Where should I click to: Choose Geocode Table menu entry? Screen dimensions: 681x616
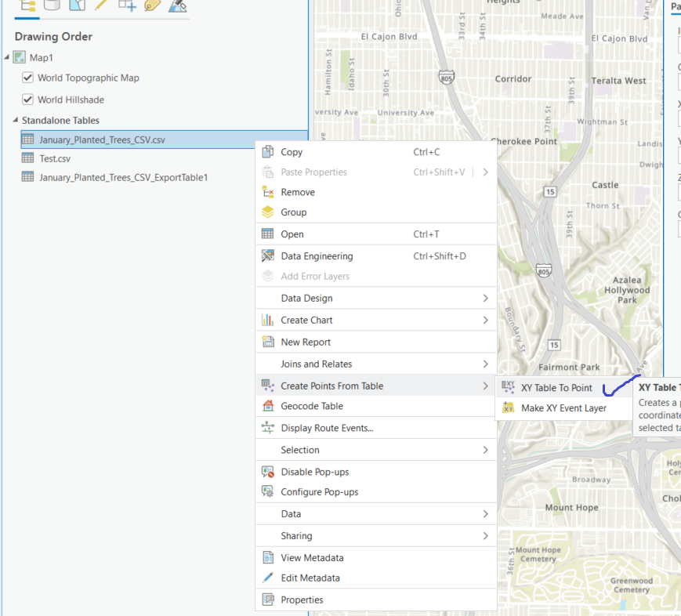pyautogui.click(x=375, y=406)
